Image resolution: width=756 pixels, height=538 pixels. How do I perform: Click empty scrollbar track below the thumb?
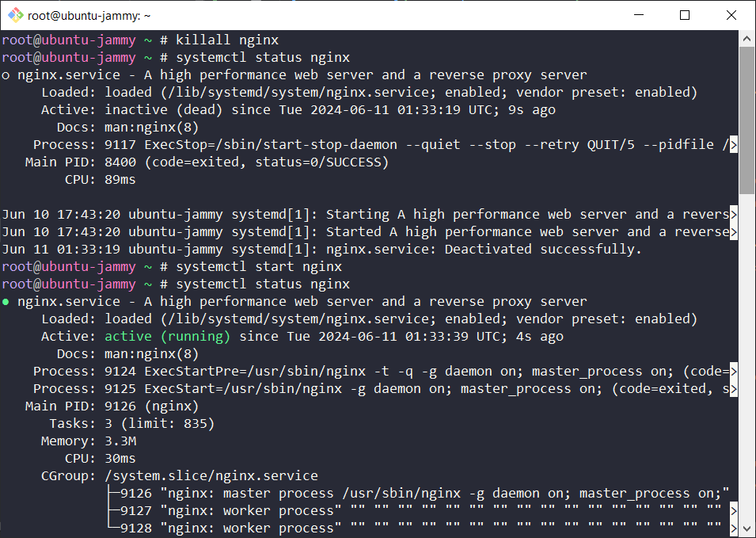pyautogui.click(x=747, y=357)
